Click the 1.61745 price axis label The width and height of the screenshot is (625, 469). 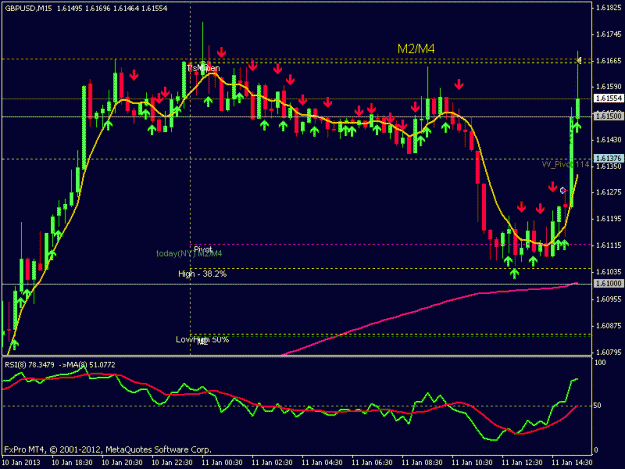tap(609, 34)
